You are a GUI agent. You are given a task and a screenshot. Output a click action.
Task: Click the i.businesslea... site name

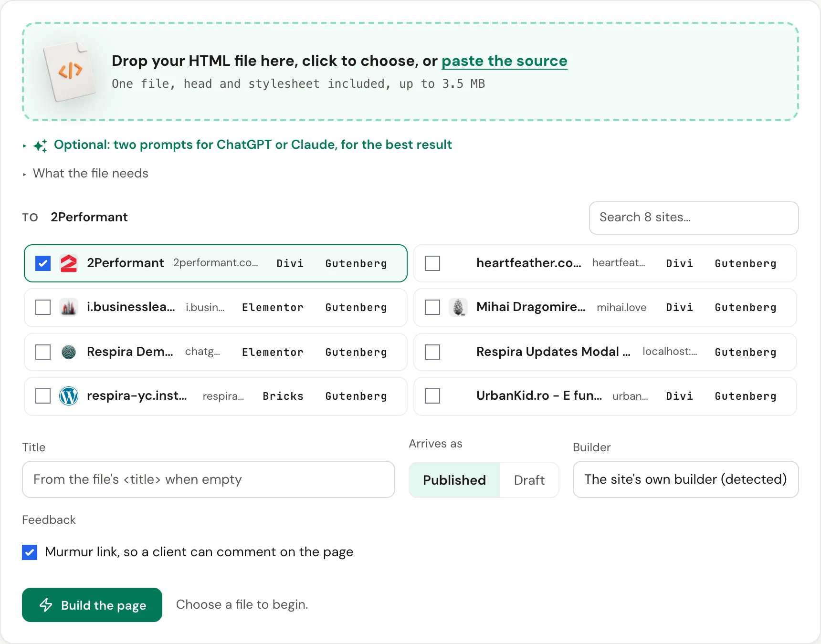click(x=131, y=307)
